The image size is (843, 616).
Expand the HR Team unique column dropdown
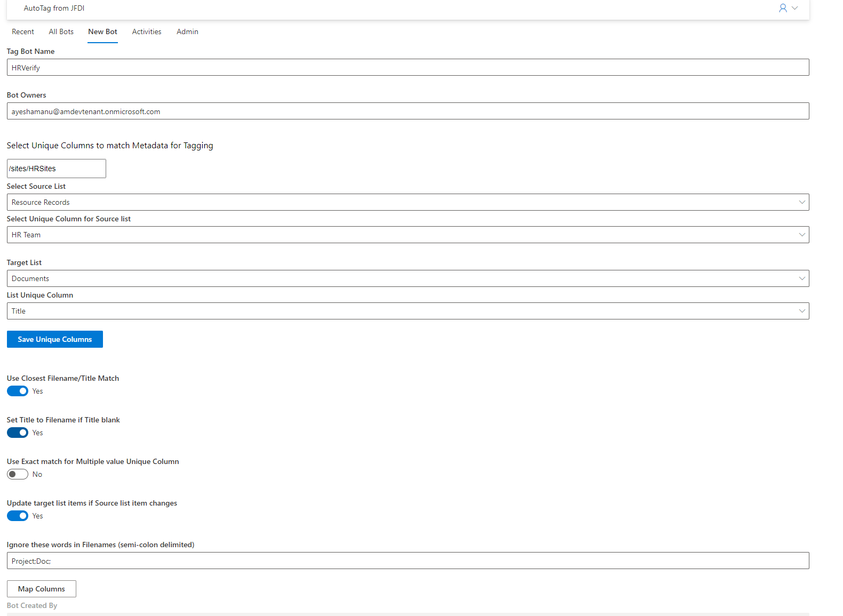(x=408, y=235)
